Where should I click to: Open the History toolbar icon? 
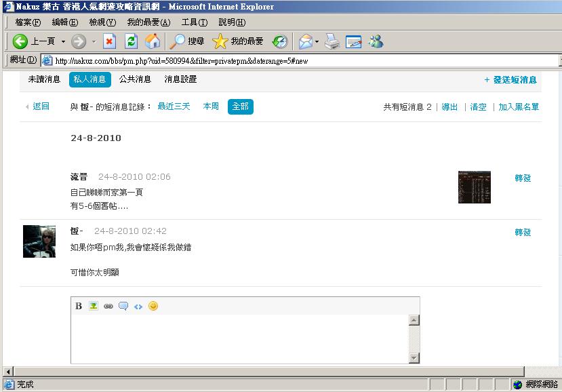(279, 41)
